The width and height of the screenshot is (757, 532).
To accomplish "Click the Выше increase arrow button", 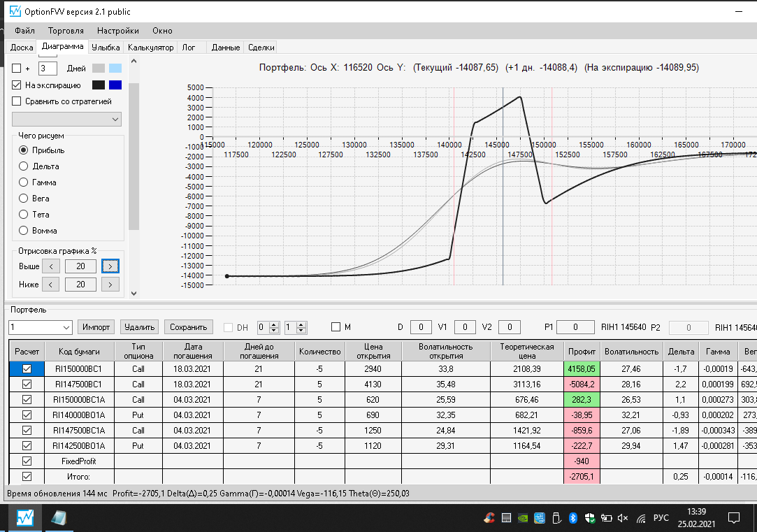I will [110, 266].
